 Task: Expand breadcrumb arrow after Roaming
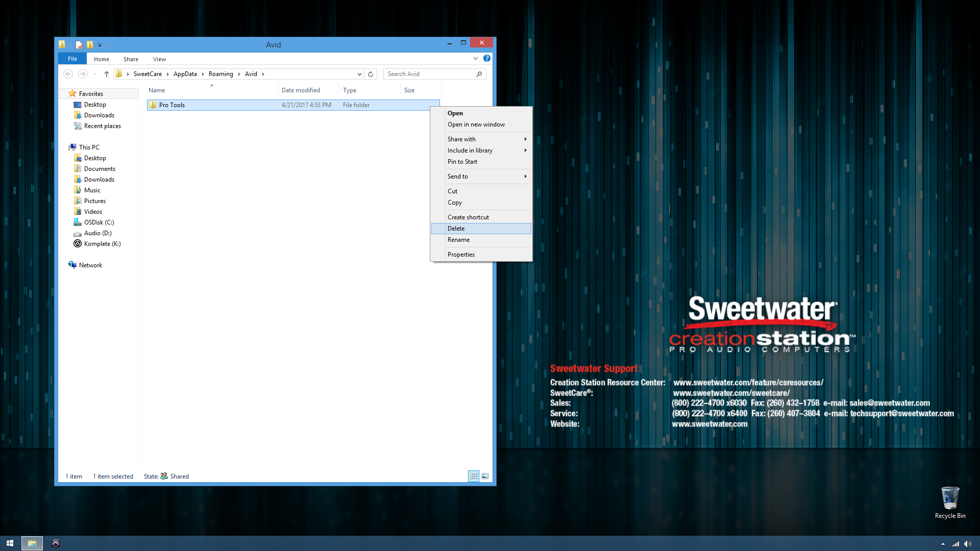tap(239, 74)
